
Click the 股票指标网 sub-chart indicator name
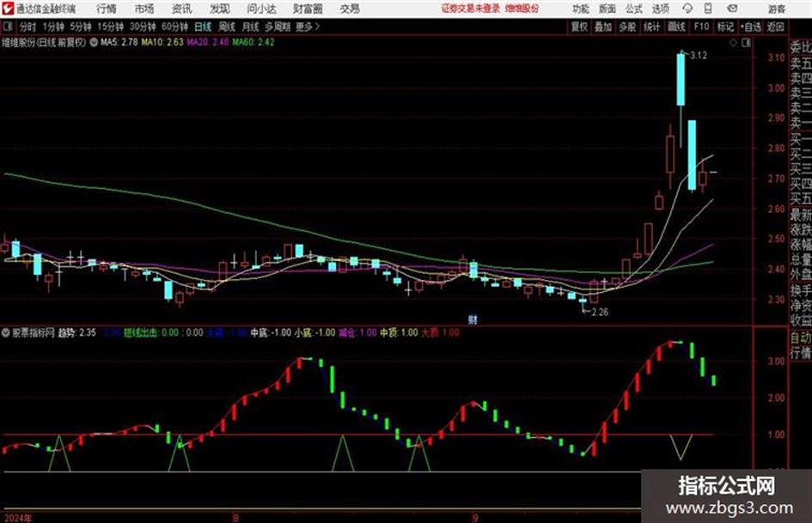34,332
